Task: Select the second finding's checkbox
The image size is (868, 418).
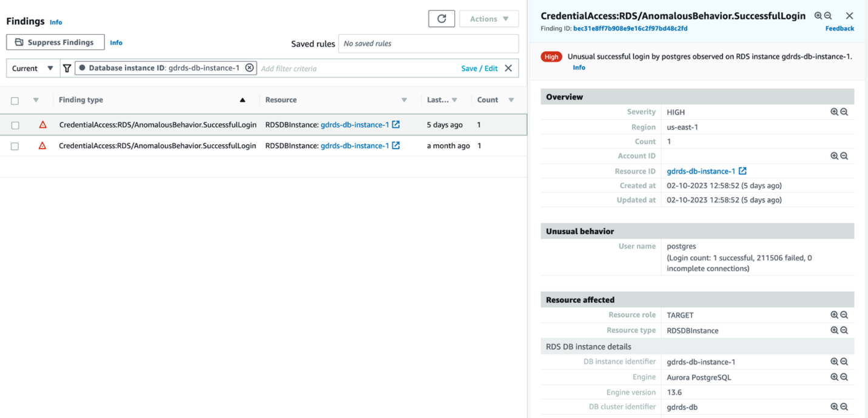Action: coord(15,146)
